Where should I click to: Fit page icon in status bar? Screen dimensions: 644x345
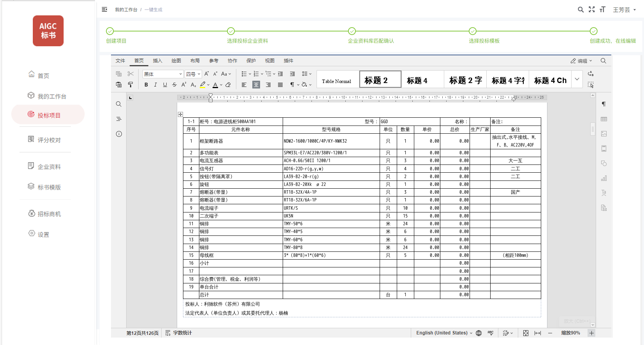[526, 333]
